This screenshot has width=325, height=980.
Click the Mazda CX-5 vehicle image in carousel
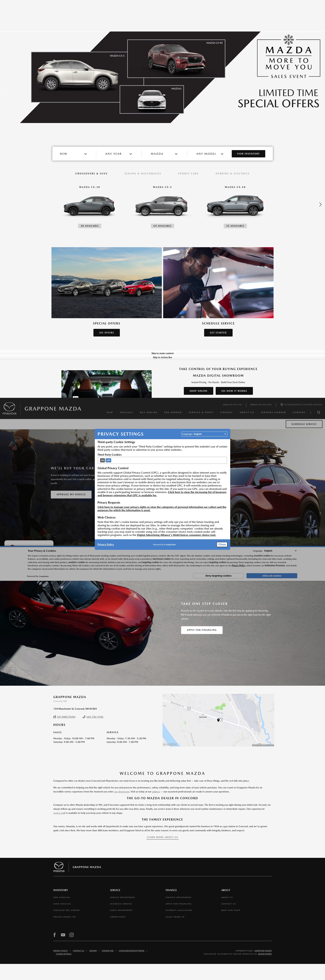click(161, 206)
